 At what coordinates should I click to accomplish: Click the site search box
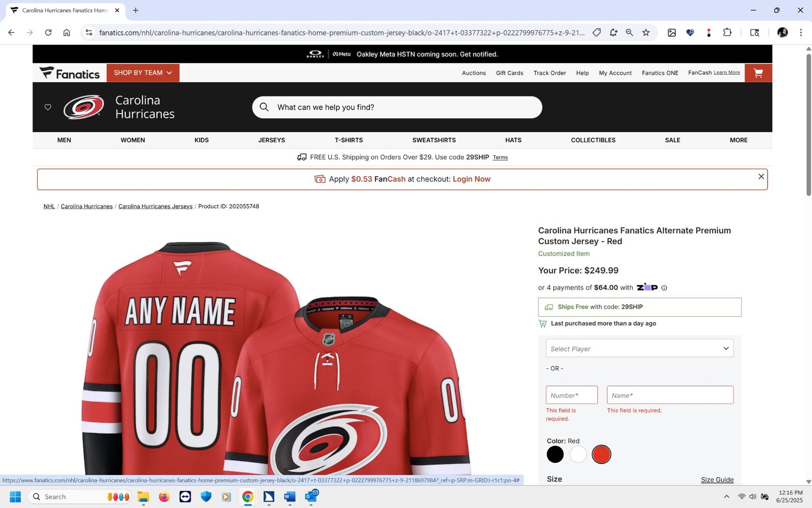397,107
